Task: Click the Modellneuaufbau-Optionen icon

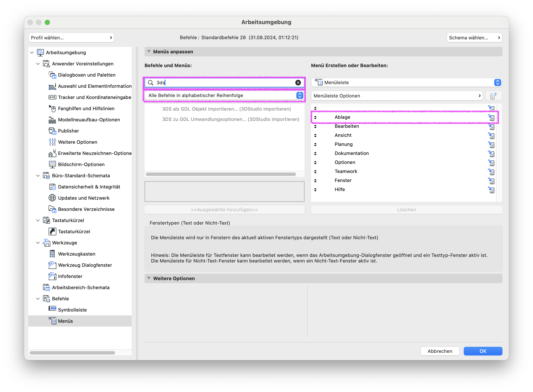Action: [x=52, y=120]
